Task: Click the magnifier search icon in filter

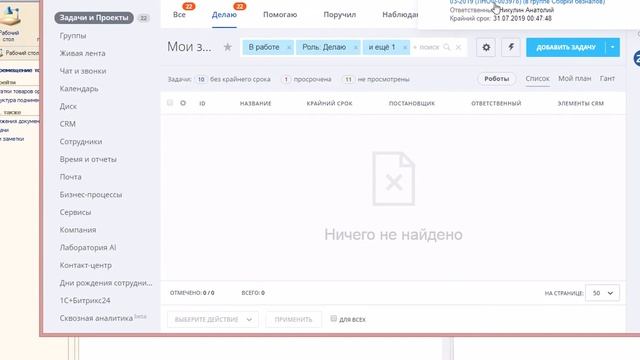Action: [447, 47]
